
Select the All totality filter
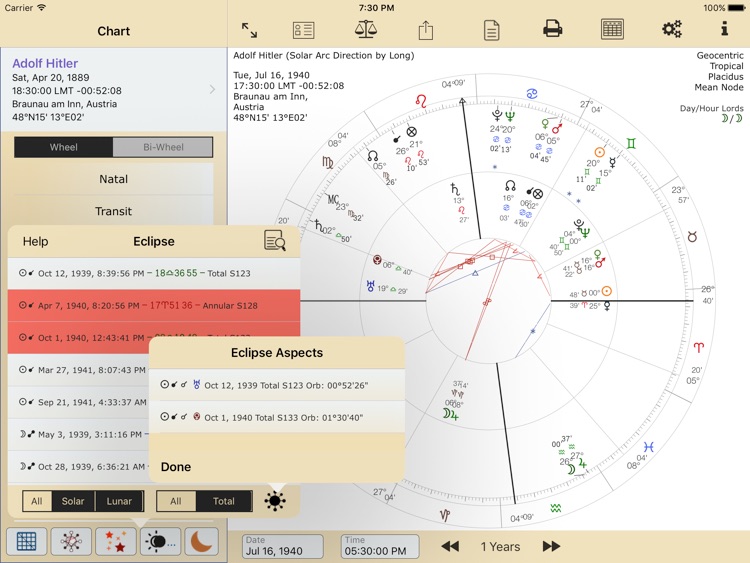click(176, 501)
